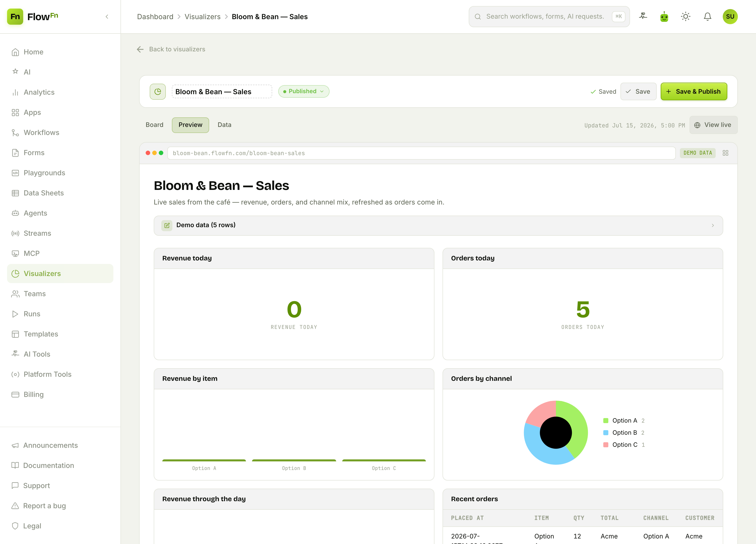Click the Demo data edit icon
This screenshot has height=544, width=756.
point(167,225)
